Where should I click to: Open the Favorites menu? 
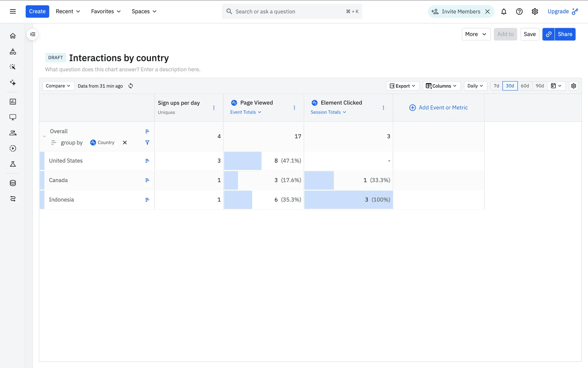(x=106, y=11)
